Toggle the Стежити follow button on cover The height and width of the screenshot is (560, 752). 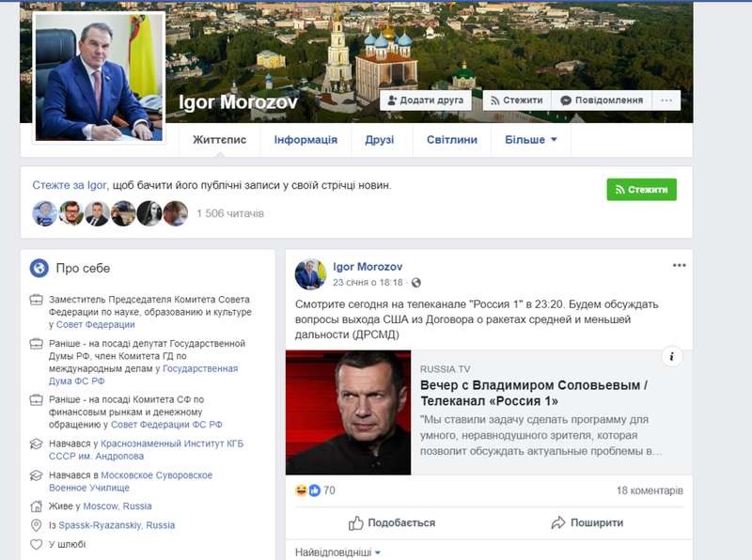[x=517, y=101]
